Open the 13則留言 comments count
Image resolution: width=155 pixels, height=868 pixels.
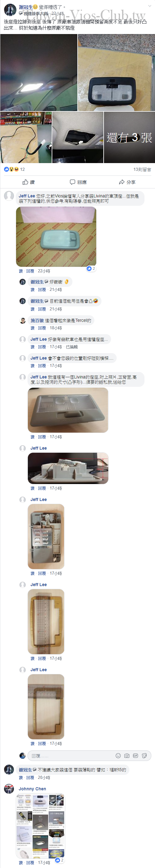pos(142,169)
